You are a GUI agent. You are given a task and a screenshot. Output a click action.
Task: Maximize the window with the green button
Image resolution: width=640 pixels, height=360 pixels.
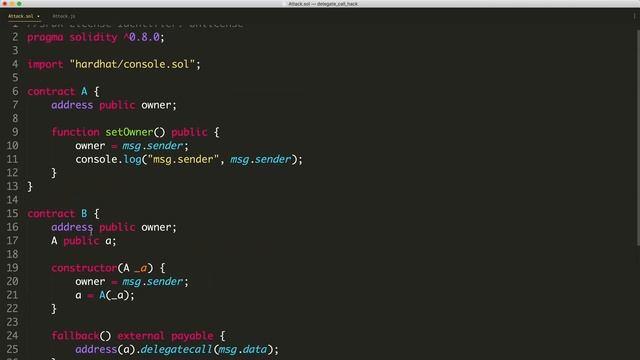pyautogui.click(x=19, y=4)
